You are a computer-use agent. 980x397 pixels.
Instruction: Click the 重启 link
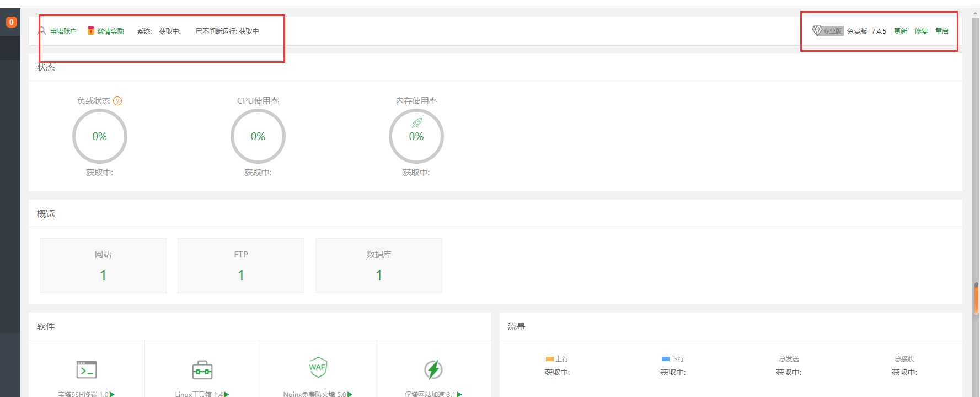(x=942, y=31)
